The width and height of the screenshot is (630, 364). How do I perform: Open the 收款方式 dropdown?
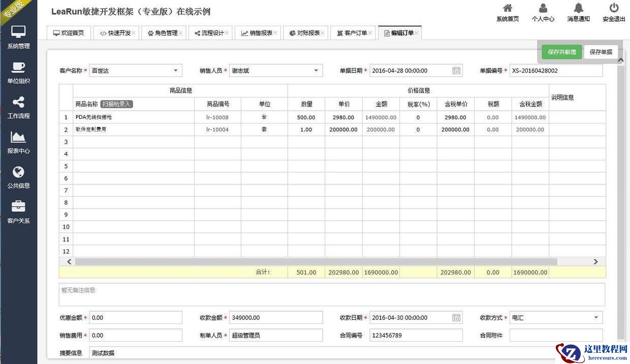pyautogui.click(x=595, y=318)
